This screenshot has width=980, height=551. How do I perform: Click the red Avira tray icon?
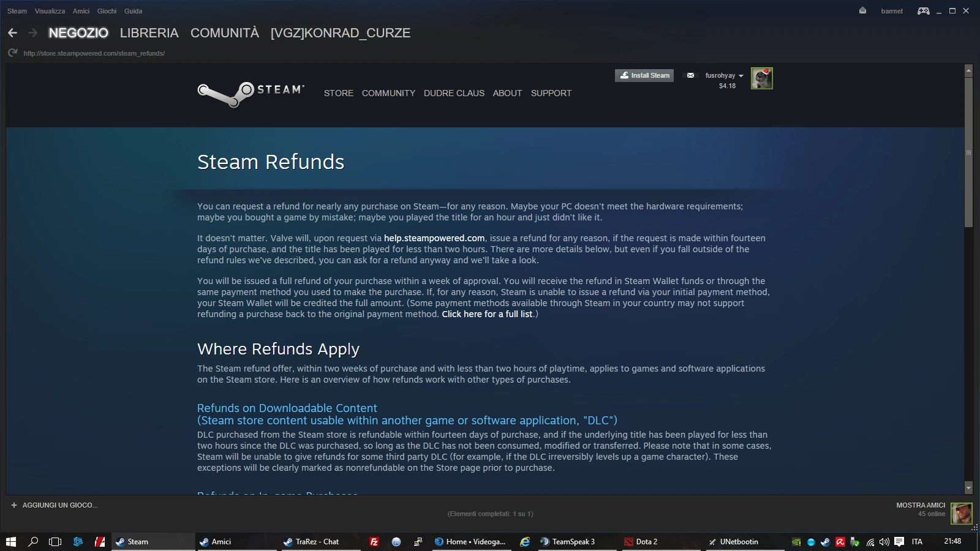click(840, 542)
